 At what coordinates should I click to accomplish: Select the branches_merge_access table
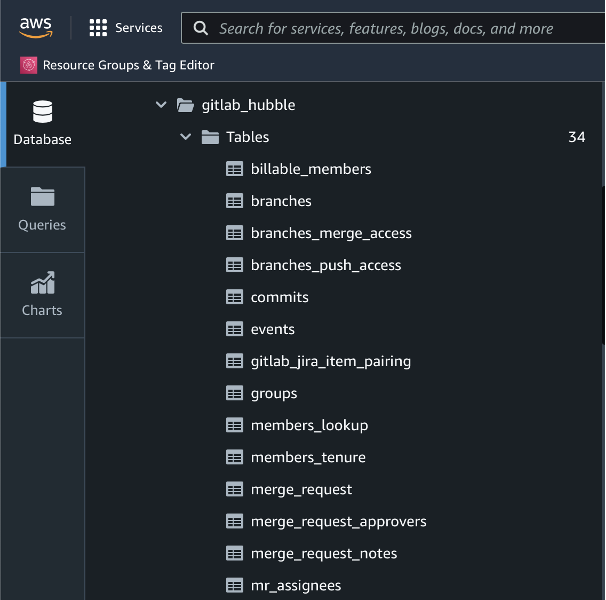(331, 233)
